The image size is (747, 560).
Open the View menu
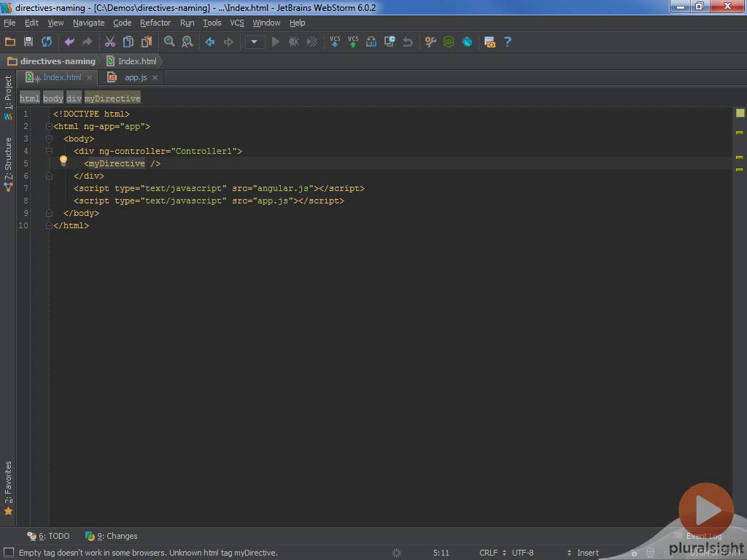tap(55, 23)
